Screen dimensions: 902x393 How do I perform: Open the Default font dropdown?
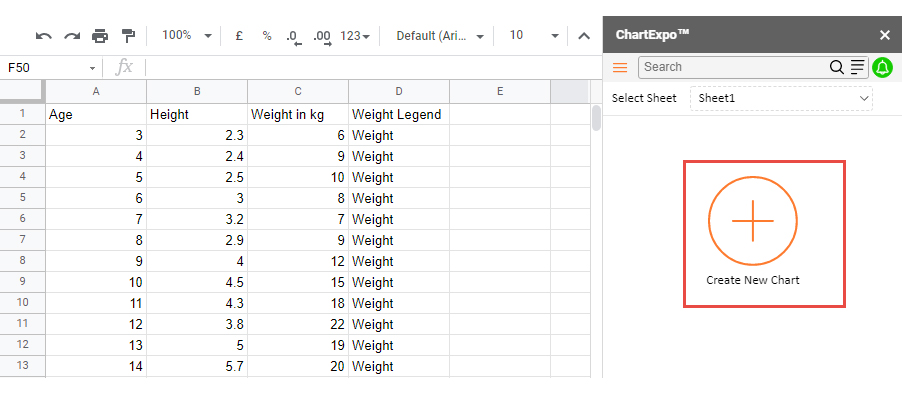coord(440,36)
